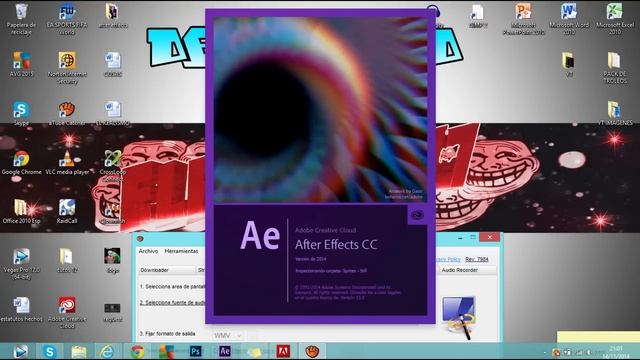
Task: Launch EA SPORTS FIFA World shortcut
Action: click(67, 19)
